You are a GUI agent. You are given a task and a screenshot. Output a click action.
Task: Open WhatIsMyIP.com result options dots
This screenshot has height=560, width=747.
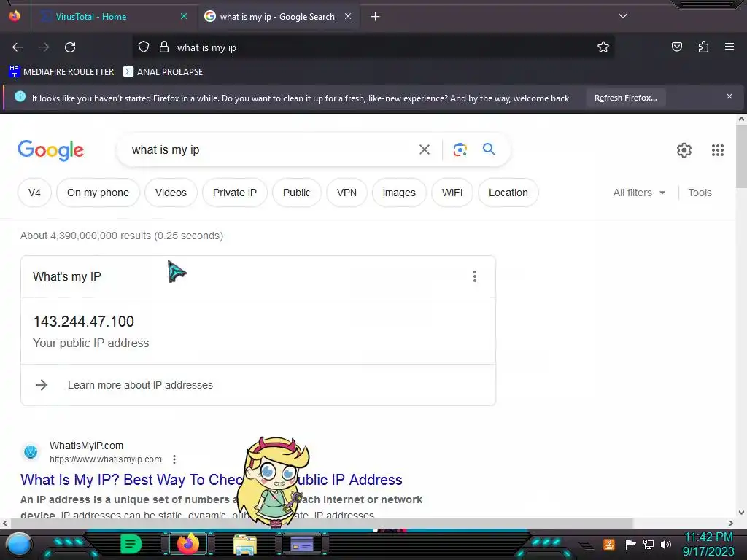pyautogui.click(x=174, y=459)
